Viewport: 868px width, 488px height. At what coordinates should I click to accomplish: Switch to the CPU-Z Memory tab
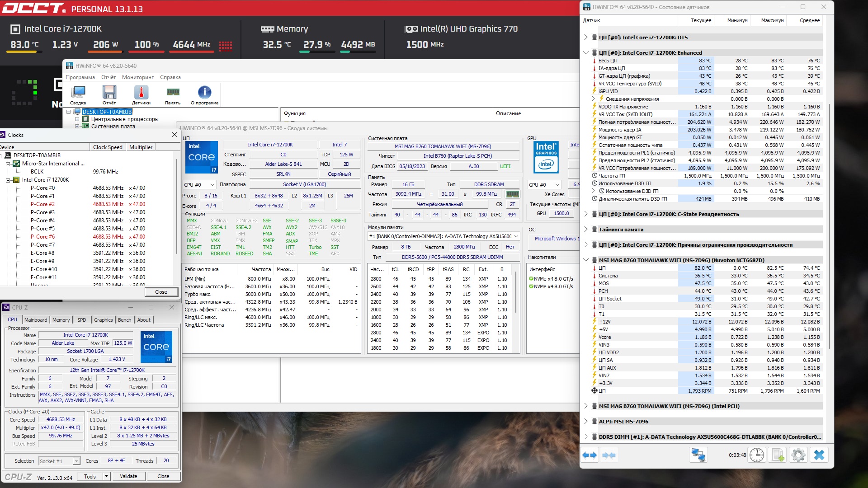[x=61, y=320]
